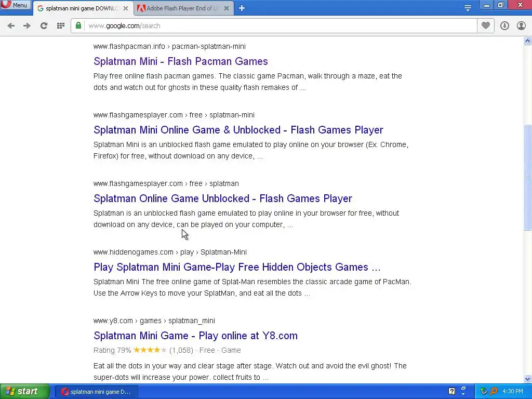Open Speed Dial grid icon
Screen dimensions: 532x399
tap(61, 26)
